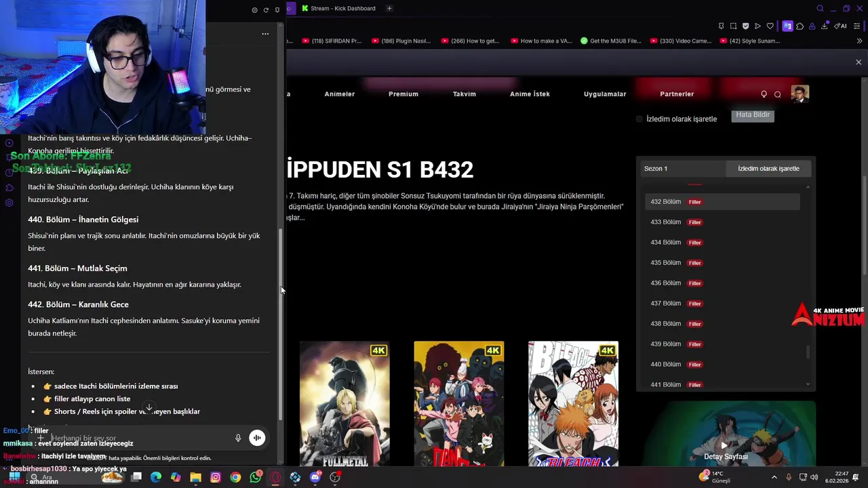Screen dimensions: 868x488
Task: Open the downloads icon
Action: 824,26
